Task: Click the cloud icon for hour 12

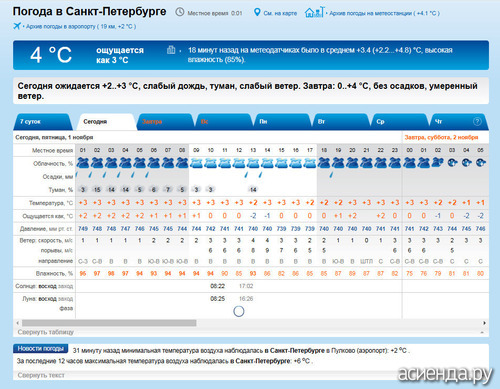Action: [239, 163]
